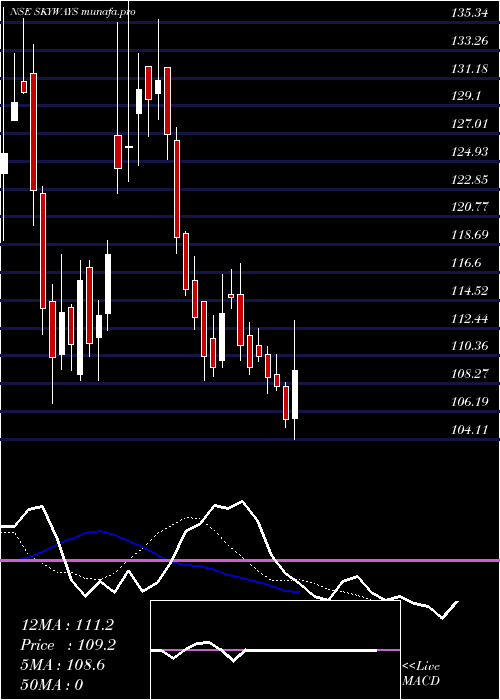This screenshot has width=500, height=700.
Task: Click the last white candlestick on the chart
Action: (x=295, y=394)
